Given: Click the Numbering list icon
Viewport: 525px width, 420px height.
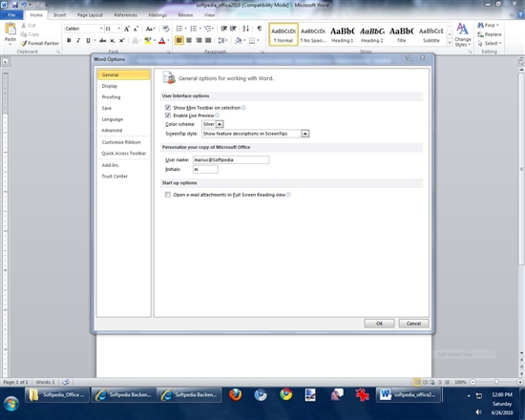Looking at the screenshot, I should [194, 29].
